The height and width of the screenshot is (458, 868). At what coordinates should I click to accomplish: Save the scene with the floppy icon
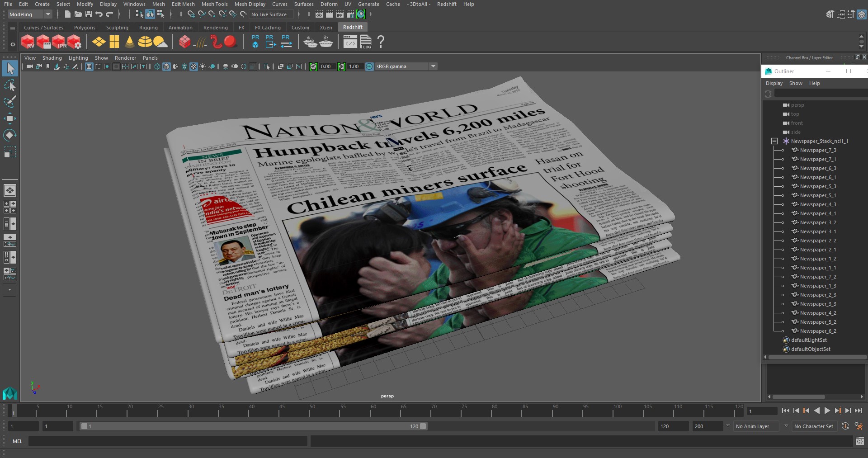coord(89,14)
